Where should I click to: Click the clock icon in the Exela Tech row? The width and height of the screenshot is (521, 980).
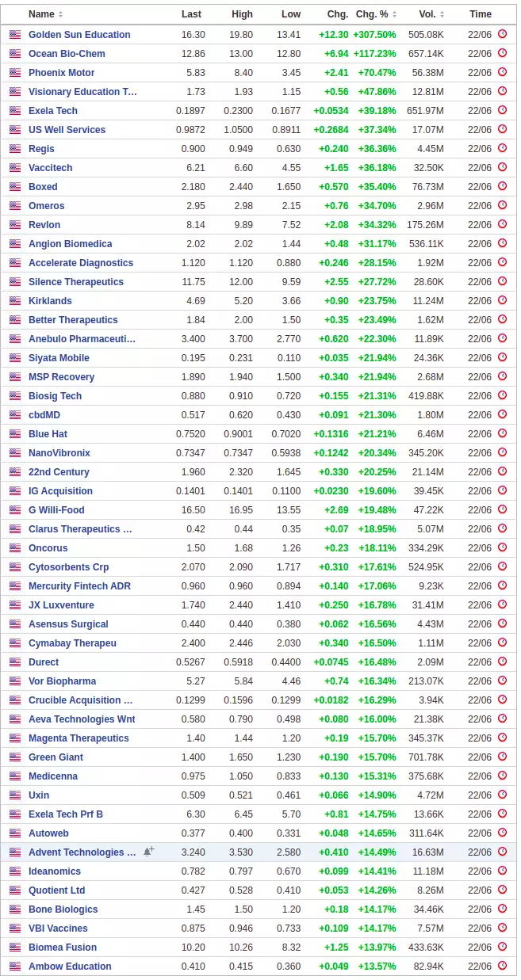click(x=502, y=110)
